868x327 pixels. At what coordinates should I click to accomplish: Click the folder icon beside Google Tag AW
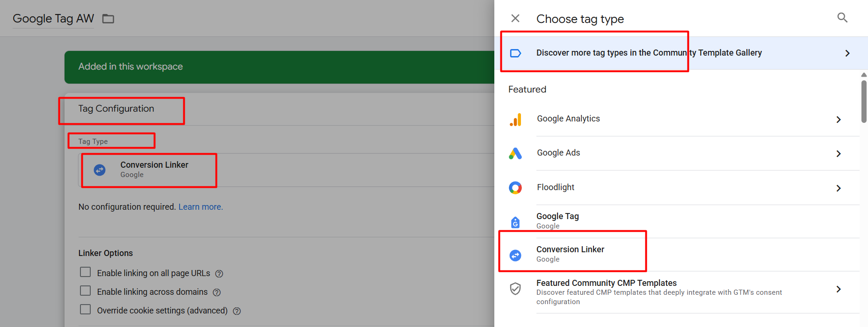click(108, 19)
